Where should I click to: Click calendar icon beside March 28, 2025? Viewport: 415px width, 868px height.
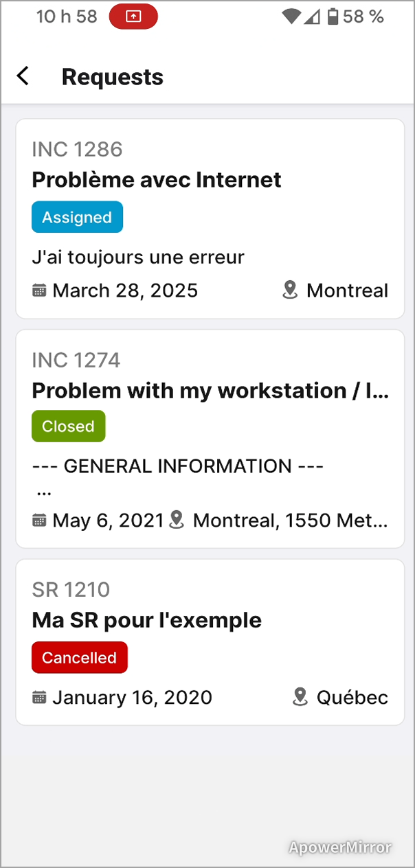point(40,290)
